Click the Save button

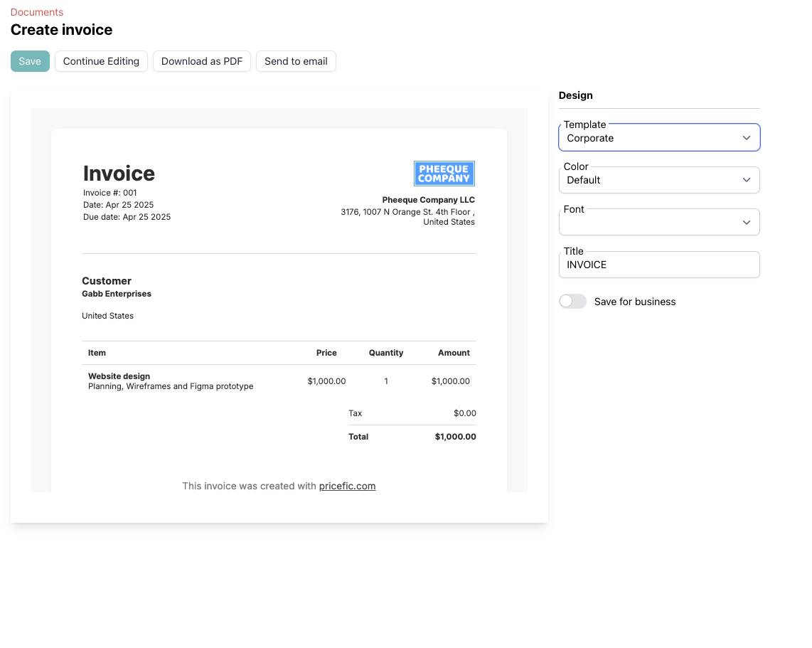click(x=30, y=61)
